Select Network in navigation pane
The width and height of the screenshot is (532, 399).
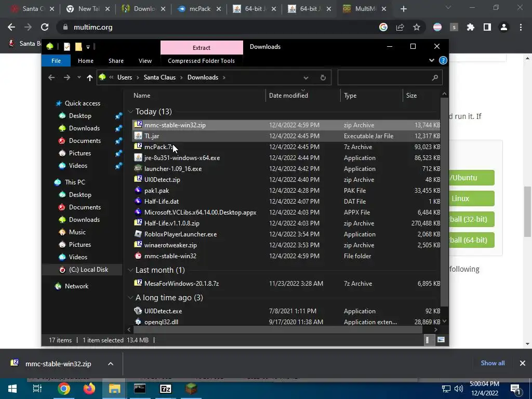(76, 286)
